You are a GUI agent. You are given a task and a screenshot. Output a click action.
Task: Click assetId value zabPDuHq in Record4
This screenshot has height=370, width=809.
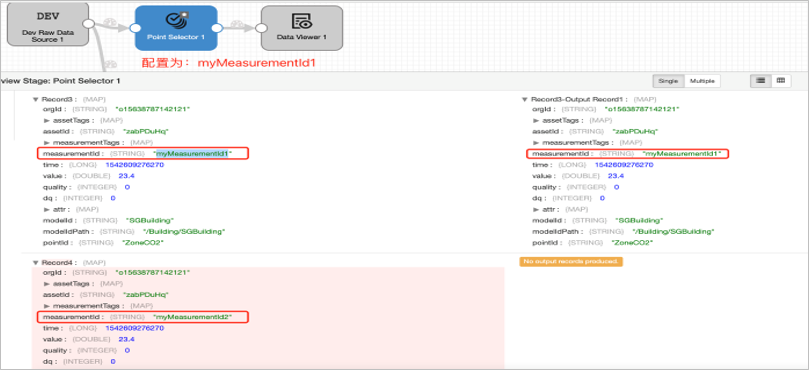click(x=147, y=294)
